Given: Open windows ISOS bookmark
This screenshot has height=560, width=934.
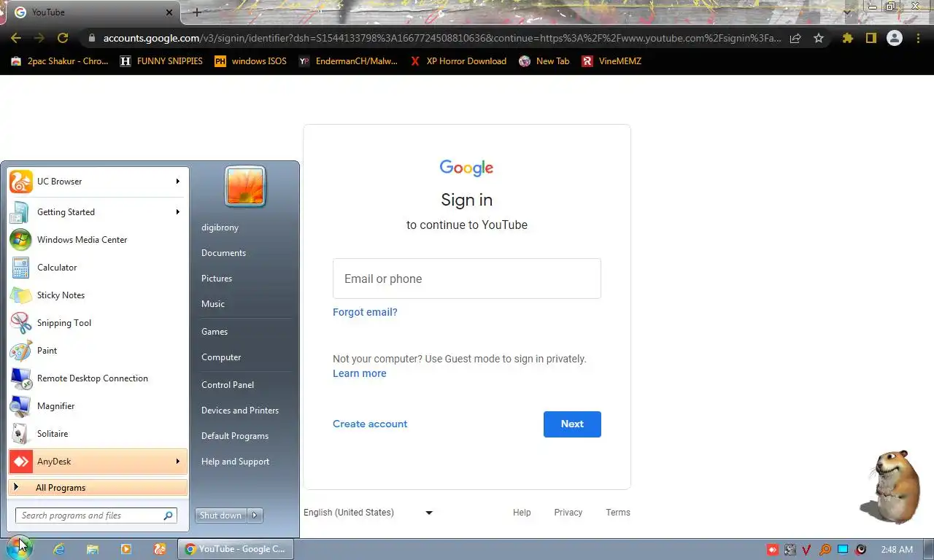Looking at the screenshot, I should click(250, 61).
